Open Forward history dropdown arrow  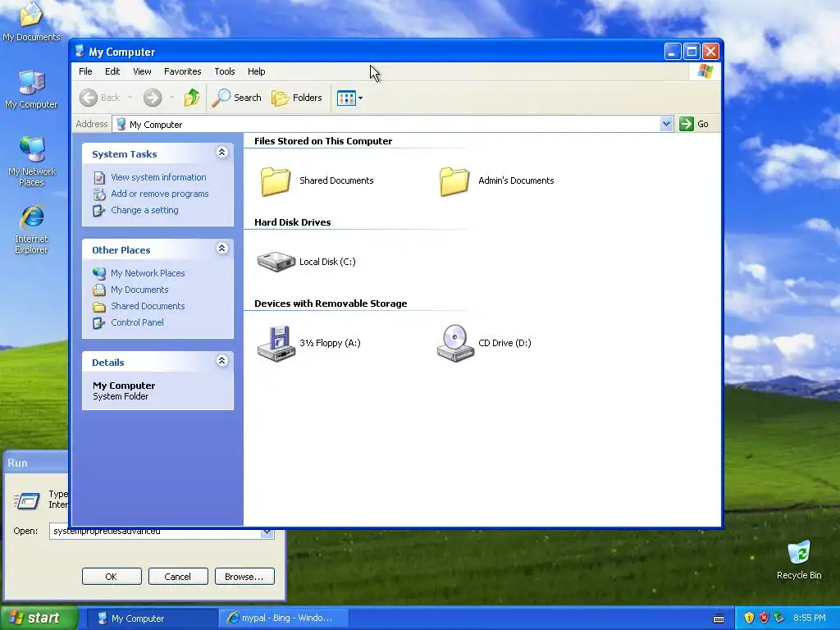pos(171,98)
